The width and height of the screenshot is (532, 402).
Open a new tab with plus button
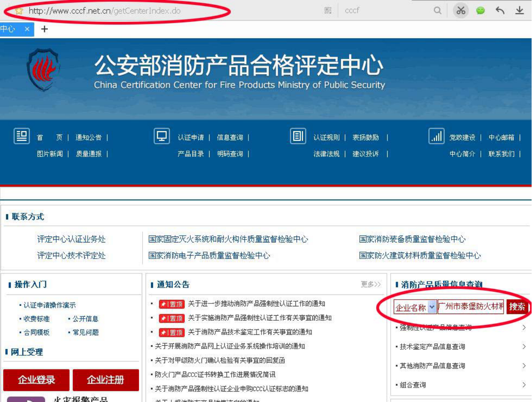click(x=44, y=29)
